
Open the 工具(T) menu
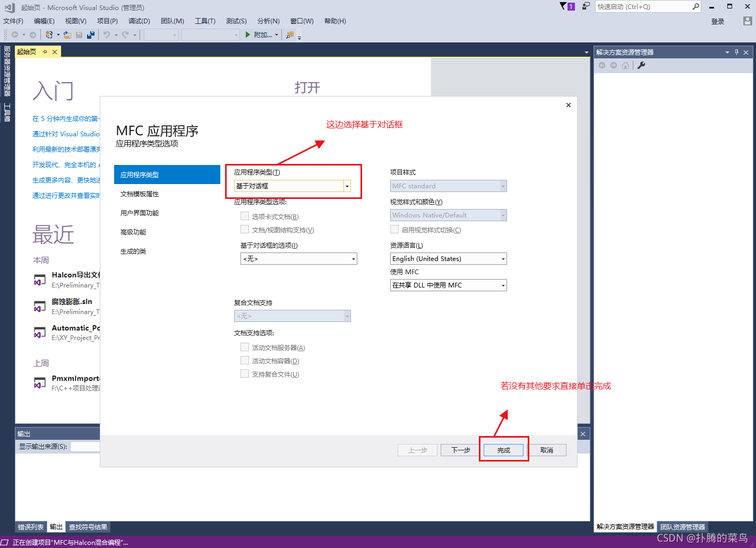tap(205, 21)
